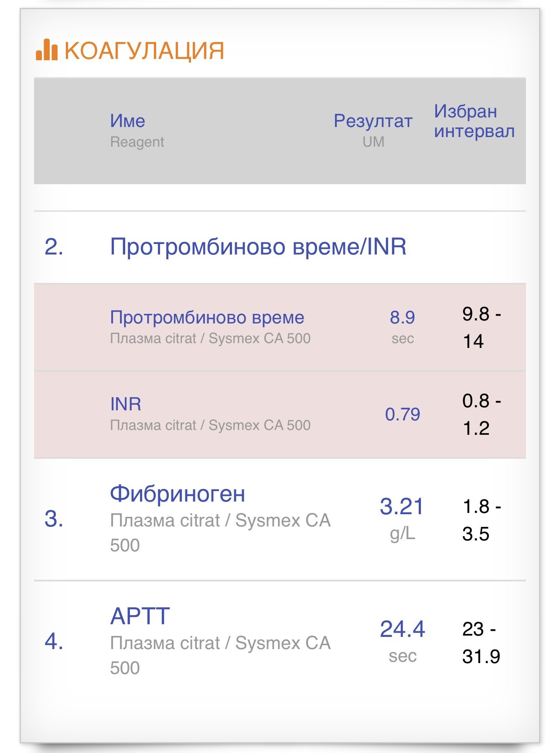
Task: Open the Фибриноген test name
Action: [x=177, y=494]
